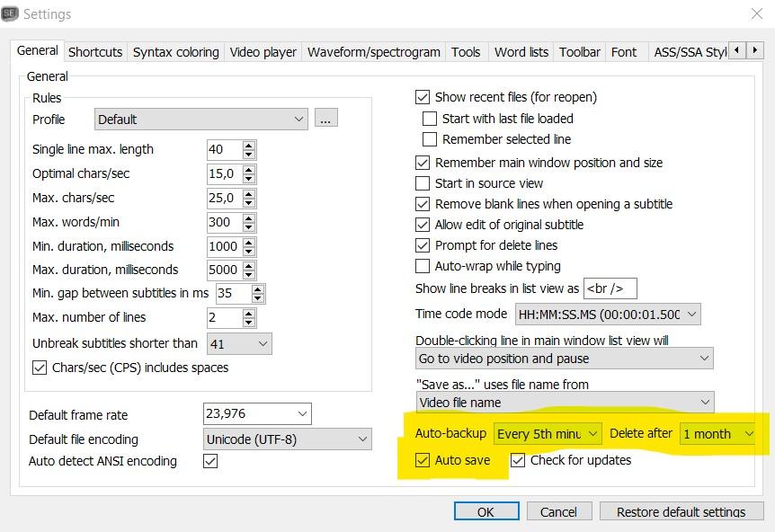The height and width of the screenshot is (532, 775).
Task: Increase Max. duration milliseconds value
Action: (249, 265)
